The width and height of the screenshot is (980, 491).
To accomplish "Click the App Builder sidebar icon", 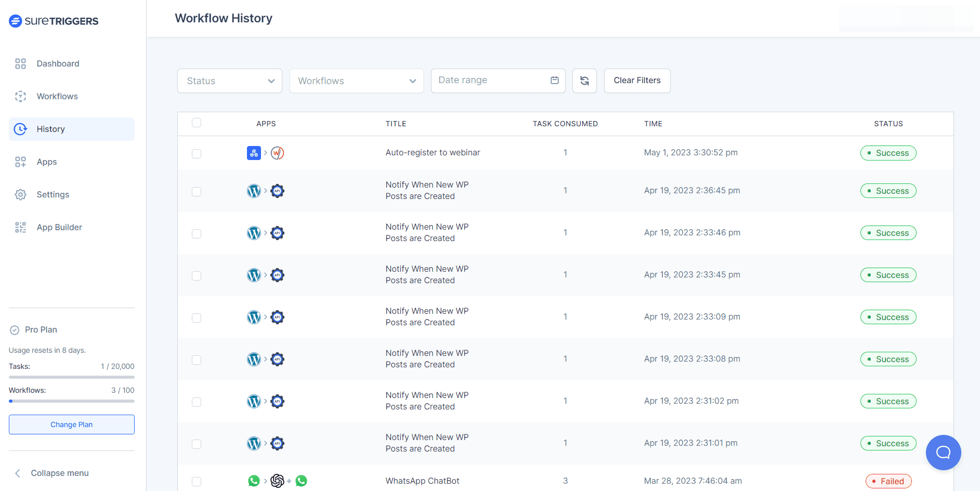I will coord(20,227).
